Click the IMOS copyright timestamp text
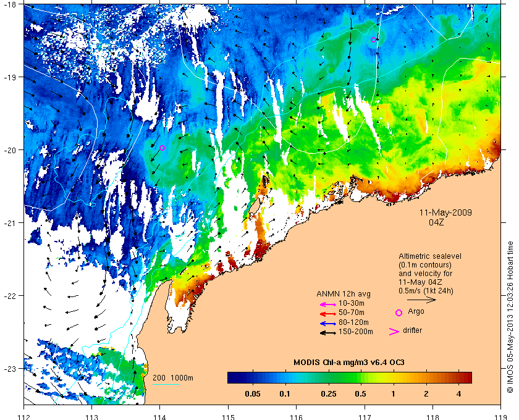The height and width of the screenshot is (420, 519). (x=510, y=317)
